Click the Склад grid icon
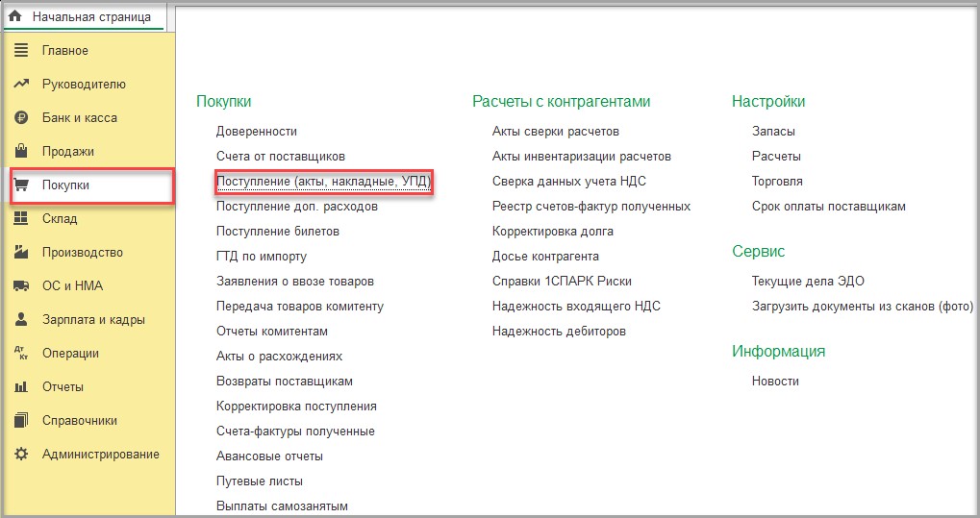This screenshot has width=980, height=518. coord(21,218)
